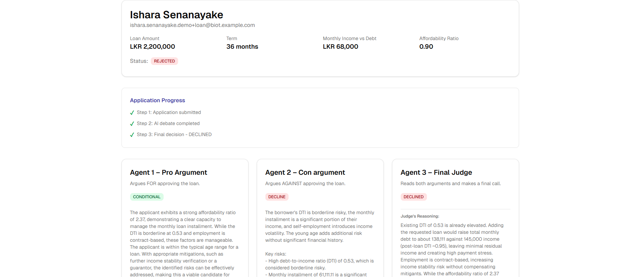Screen dimensions: 644x277
Task: Click the CONDITIONAL badge under Agent 1
Action: click(x=147, y=197)
